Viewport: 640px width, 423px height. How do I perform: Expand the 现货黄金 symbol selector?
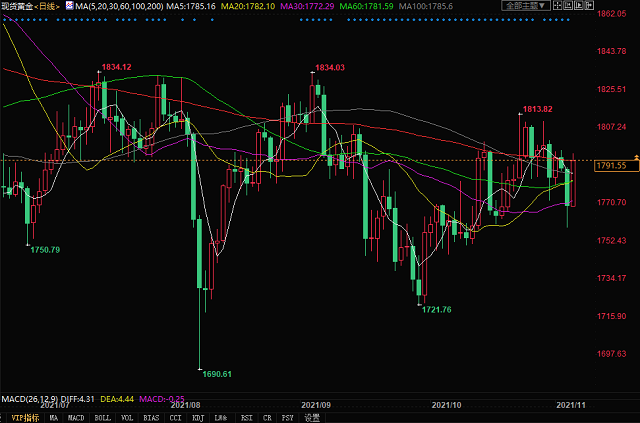18,6
